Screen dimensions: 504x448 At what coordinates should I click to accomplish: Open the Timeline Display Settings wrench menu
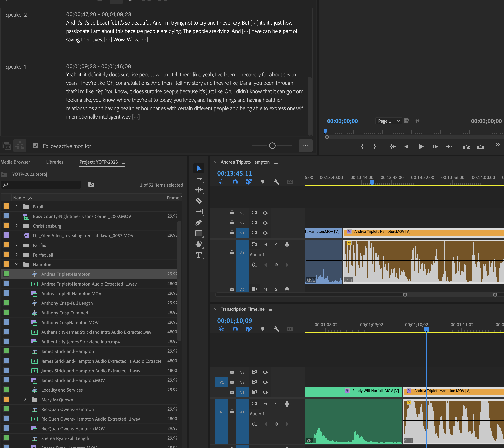pyautogui.click(x=276, y=182)
